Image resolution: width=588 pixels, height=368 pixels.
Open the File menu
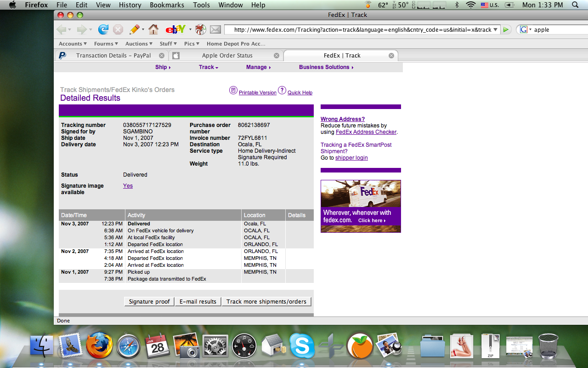tap(62, 5)
